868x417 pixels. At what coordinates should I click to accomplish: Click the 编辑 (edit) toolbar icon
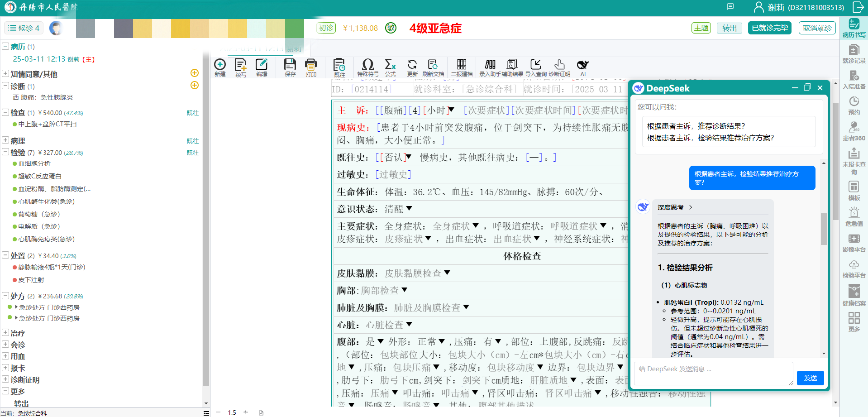click(x=262, y=67)
